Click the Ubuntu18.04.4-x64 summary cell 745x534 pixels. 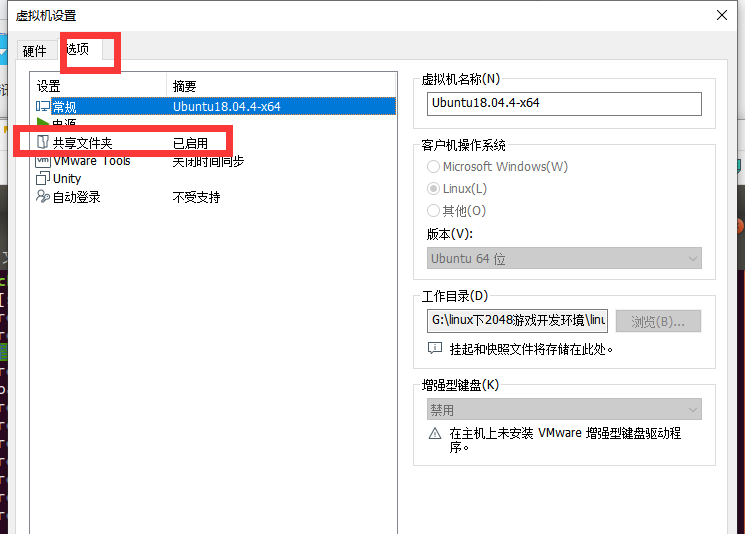227,106
